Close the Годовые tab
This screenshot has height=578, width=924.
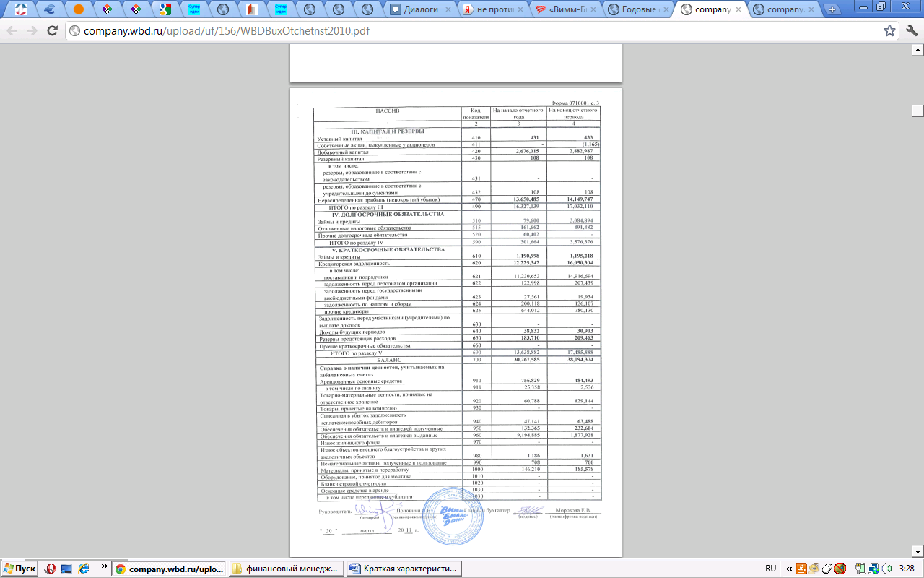664,9
